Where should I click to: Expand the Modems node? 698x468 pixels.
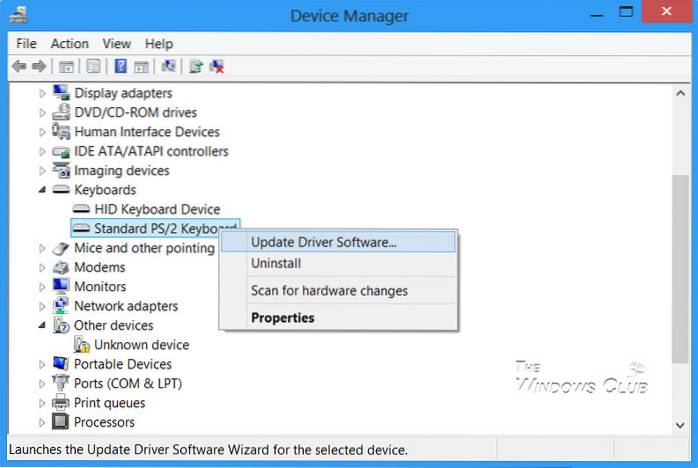click(42, 268)
